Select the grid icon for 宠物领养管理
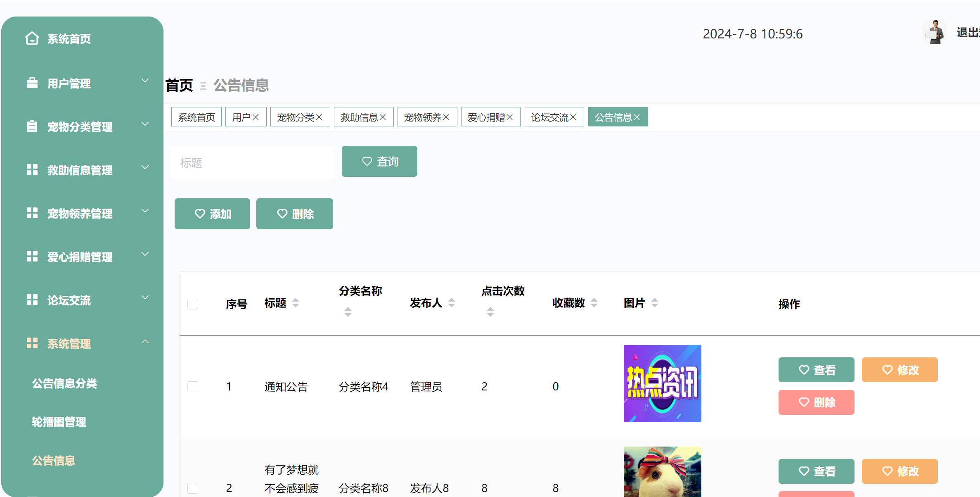Viewport: 980px width, 497px height. [32, 213]
